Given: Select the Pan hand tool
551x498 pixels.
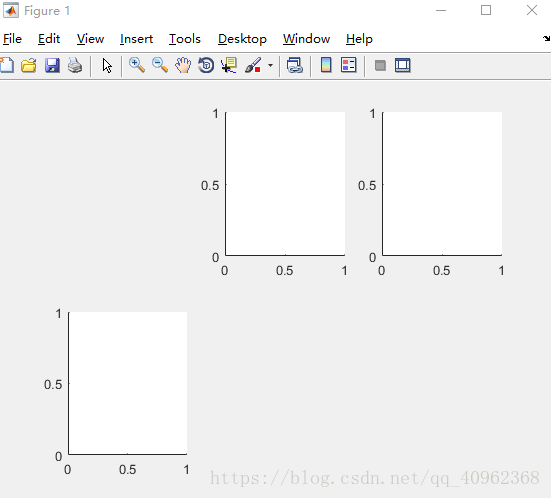Looking at the screenshot, I should coord(183,65).
